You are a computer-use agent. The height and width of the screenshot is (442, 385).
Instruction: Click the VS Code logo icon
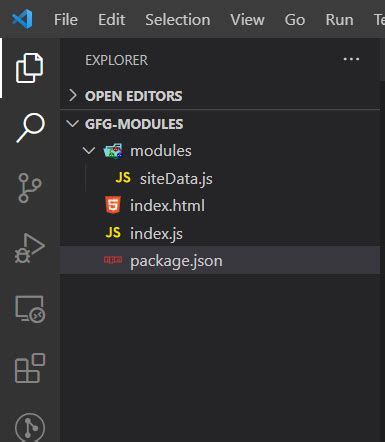tap(22, 19)
